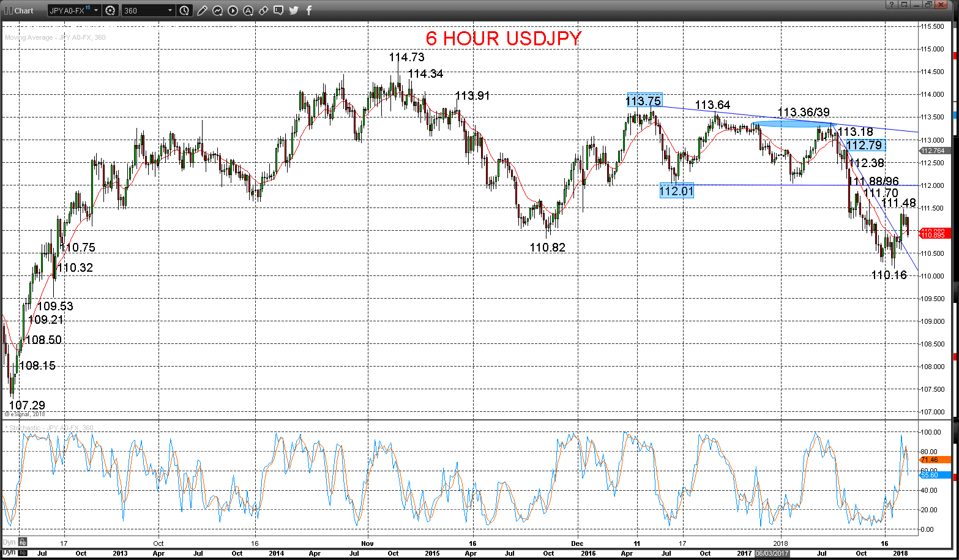This screenshot has height=560, width=959.
Task: Click the blue 55.60 stochastic value marker
Action: [x=934, y=475]
